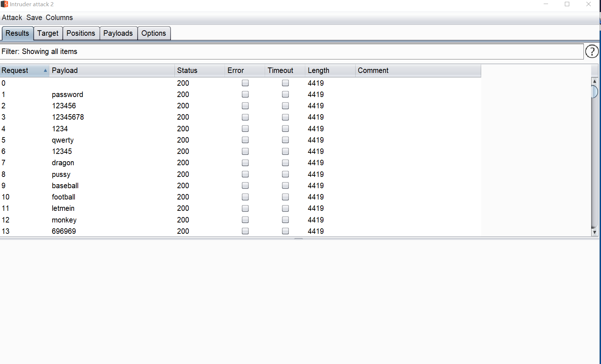This screenshot has height=364, width=601.
Task: Toggle Error checkbox in baseball row
Action: point(245,186)
